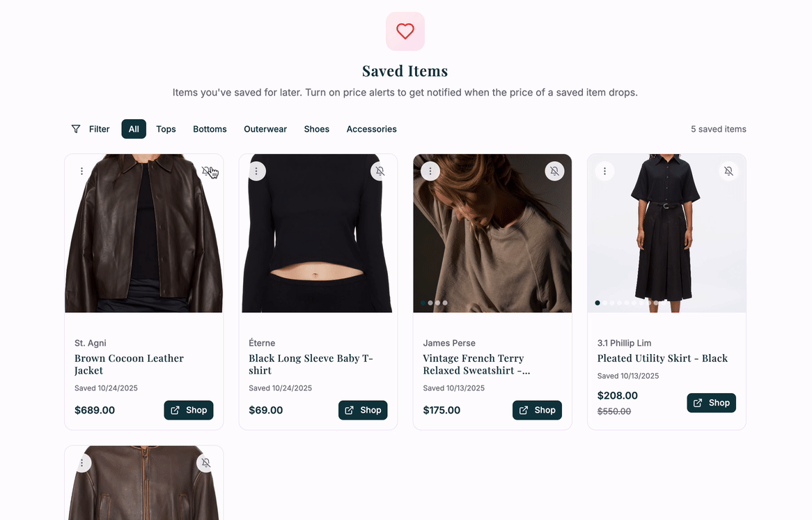Select the Tops category tab
Screen dimensions: 812x520
(166, 129)
